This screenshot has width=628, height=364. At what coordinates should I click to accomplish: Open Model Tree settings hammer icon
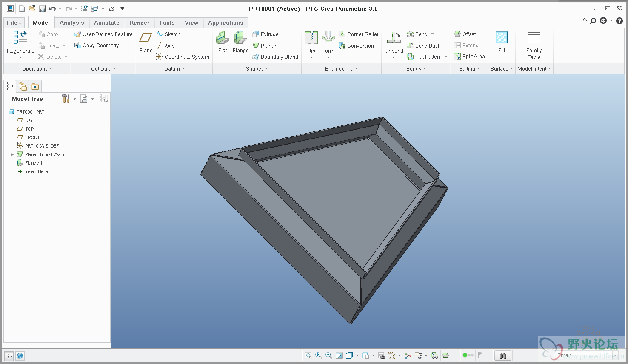pyautogui.click(x=66, y=99)
